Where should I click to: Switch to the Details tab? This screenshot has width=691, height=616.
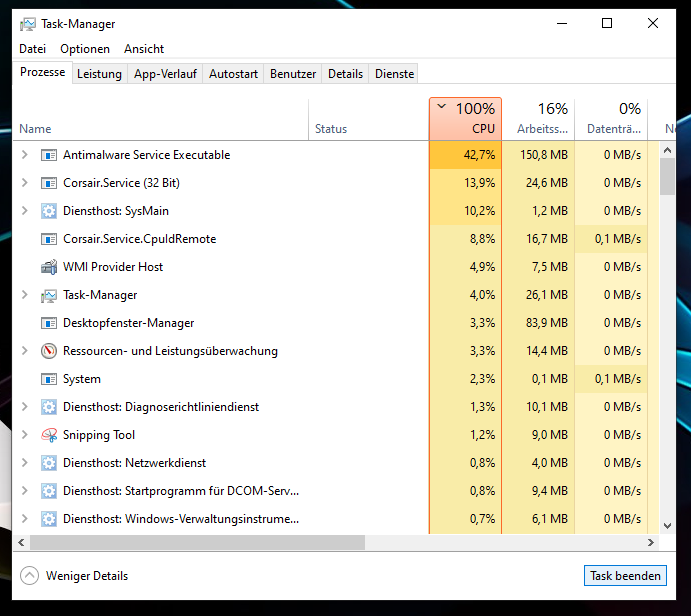pyautogui.click(x=346, y=74)
